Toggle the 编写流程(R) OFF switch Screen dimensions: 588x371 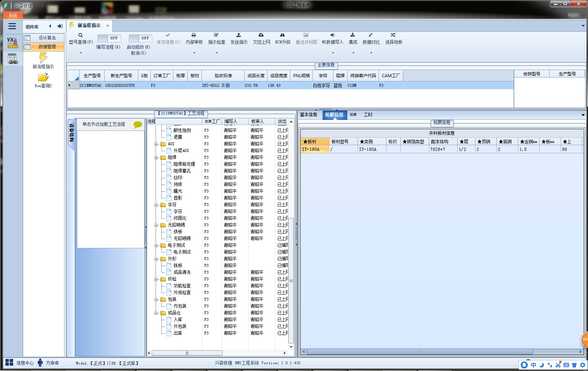pyautogui.click(x=109, y=38)
